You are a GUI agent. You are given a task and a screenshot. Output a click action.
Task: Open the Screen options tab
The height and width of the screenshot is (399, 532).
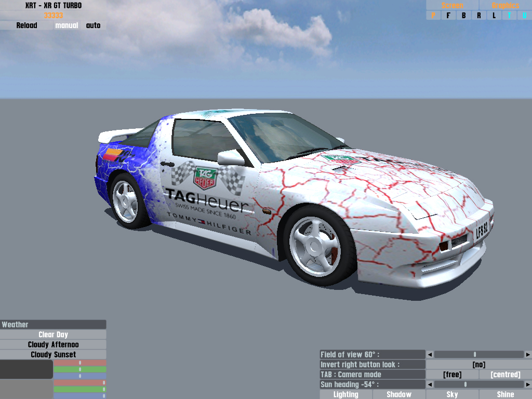(453, 5)
